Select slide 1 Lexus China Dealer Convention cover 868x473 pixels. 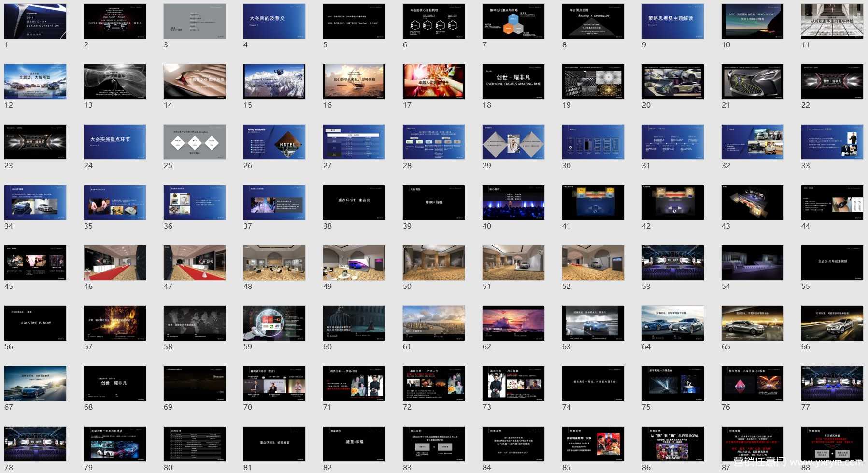(35, 21)
